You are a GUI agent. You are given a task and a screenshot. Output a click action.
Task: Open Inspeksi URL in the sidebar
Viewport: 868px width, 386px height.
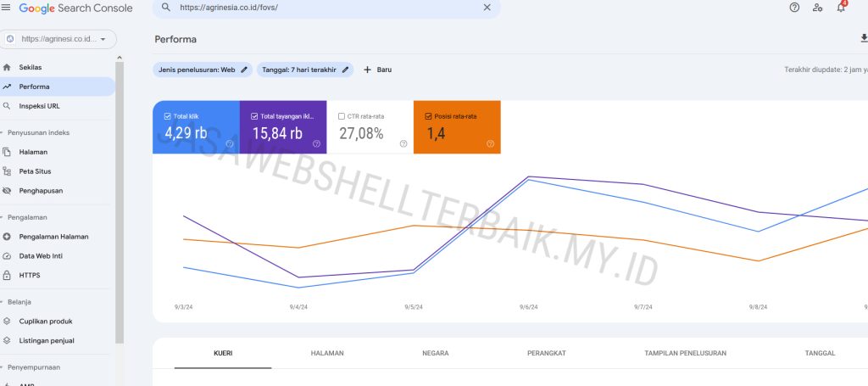pyautogui.click(x=39, y=106)
